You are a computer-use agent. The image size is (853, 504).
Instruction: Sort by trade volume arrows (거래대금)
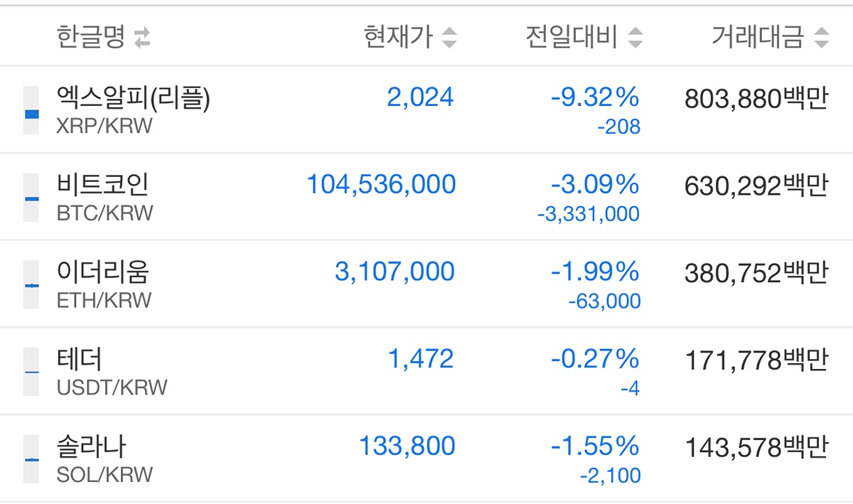pos(822,38)
